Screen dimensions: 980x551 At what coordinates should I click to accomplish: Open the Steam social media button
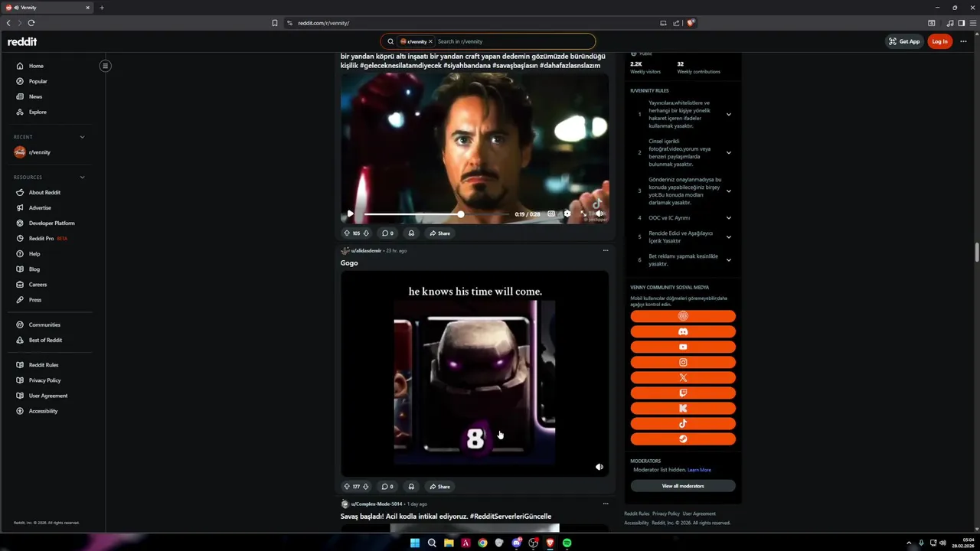tap(683, 439)
